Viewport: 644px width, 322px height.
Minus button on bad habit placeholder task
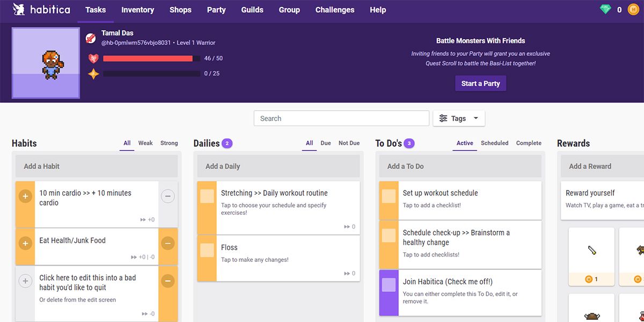167,281
